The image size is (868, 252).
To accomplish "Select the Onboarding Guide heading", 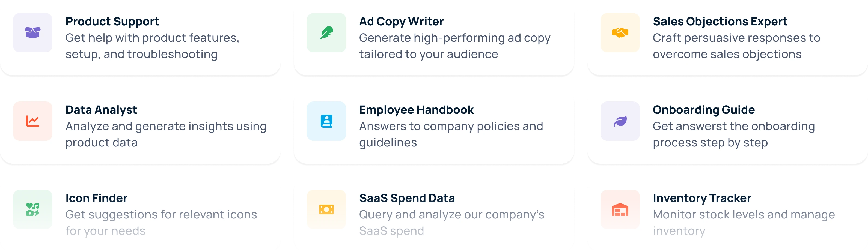I will 704,110.
